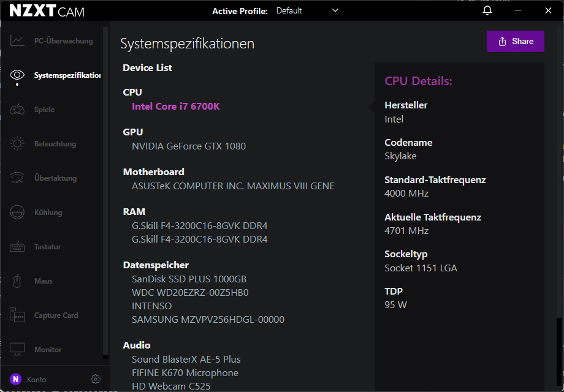Open Übertaktung via the gauge icon
Screen dimensions: 564x392
point(17,178)
